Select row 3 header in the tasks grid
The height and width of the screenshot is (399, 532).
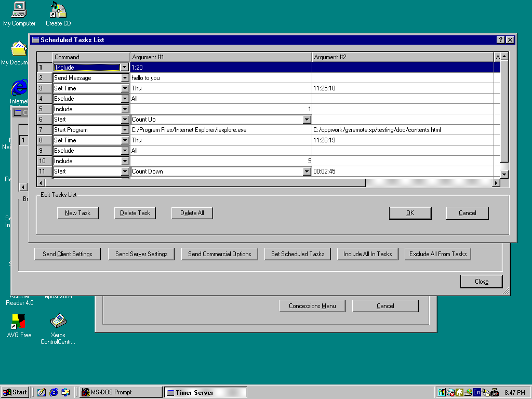pos(44,88)
